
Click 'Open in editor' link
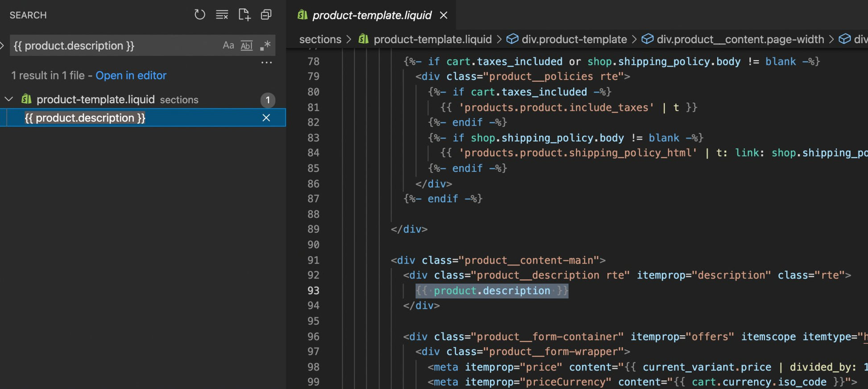(131, 75)
